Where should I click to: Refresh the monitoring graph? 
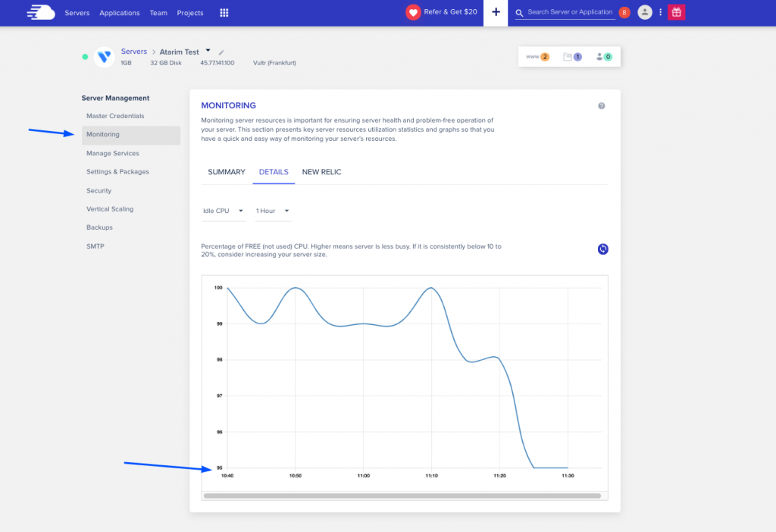tap(603, 249)
